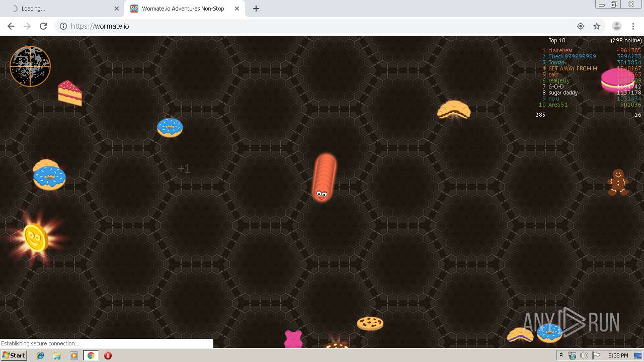Click the forward navigation arrow
The height and width of the screenshot is (362, 644).
27,26
